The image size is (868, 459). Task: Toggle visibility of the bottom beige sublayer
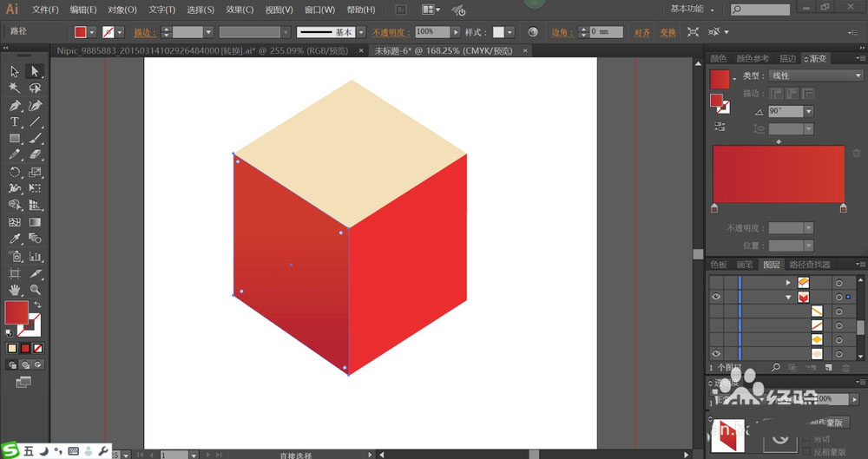tap(716, 354)
